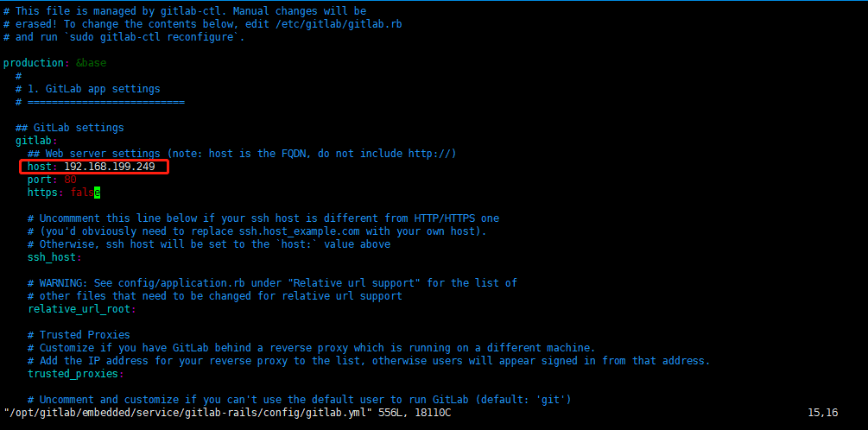
Task: Click the '1. GitLab app settings' heading comment
Action: [93, 89]
